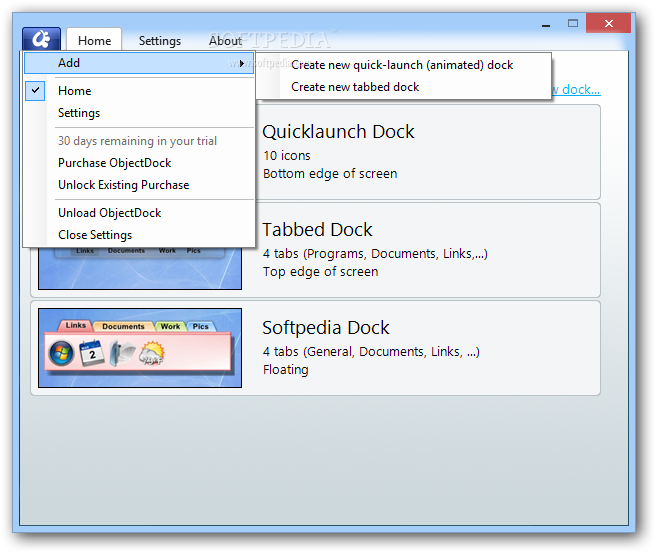Click '30 days remaining in your trial'
656x553 pixels.
(137, 141)
